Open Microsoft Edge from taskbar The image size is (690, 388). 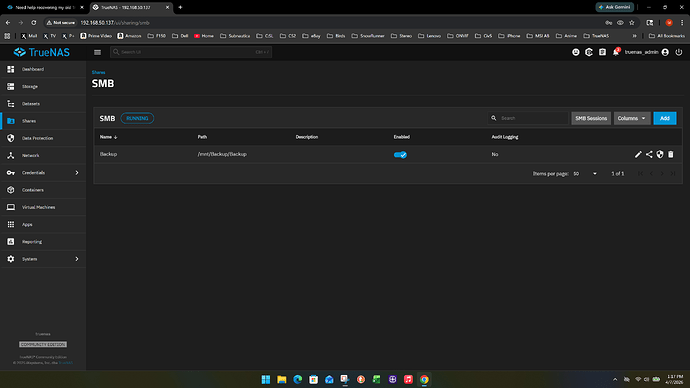tap(297, 380)
